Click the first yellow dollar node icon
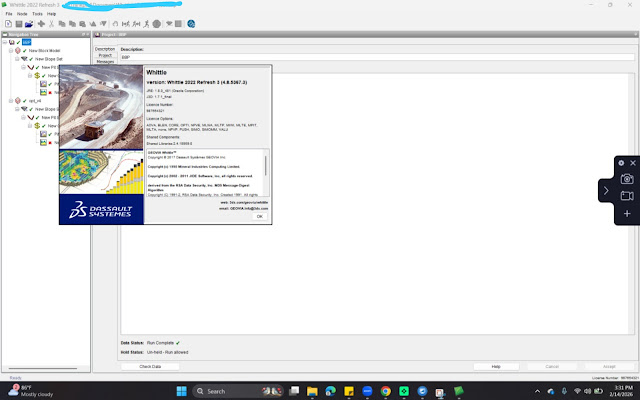Screen dimensions: 640x400 (x=37, y=76)
